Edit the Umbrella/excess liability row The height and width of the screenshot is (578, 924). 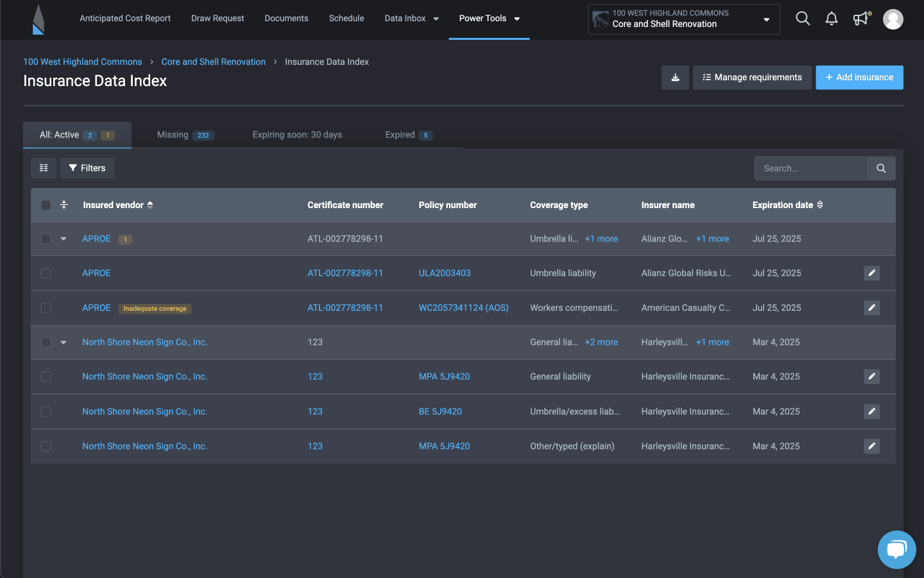pos(871,411)
